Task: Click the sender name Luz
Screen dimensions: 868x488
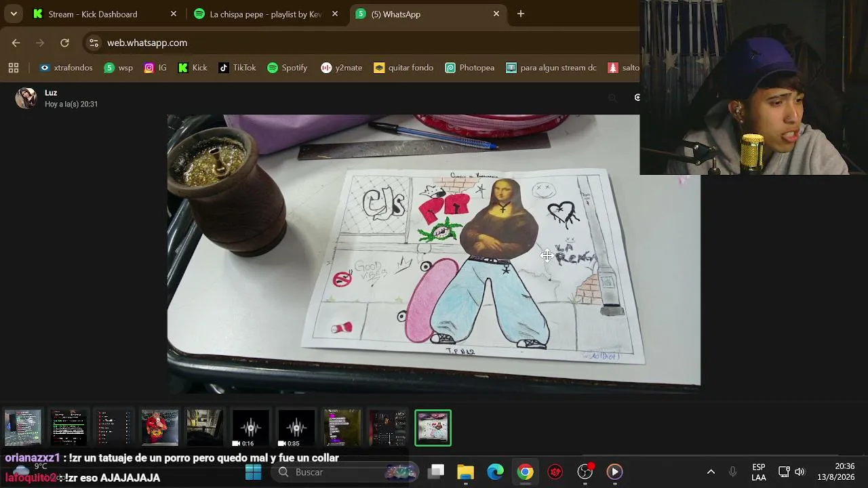Action: [51, 93]
